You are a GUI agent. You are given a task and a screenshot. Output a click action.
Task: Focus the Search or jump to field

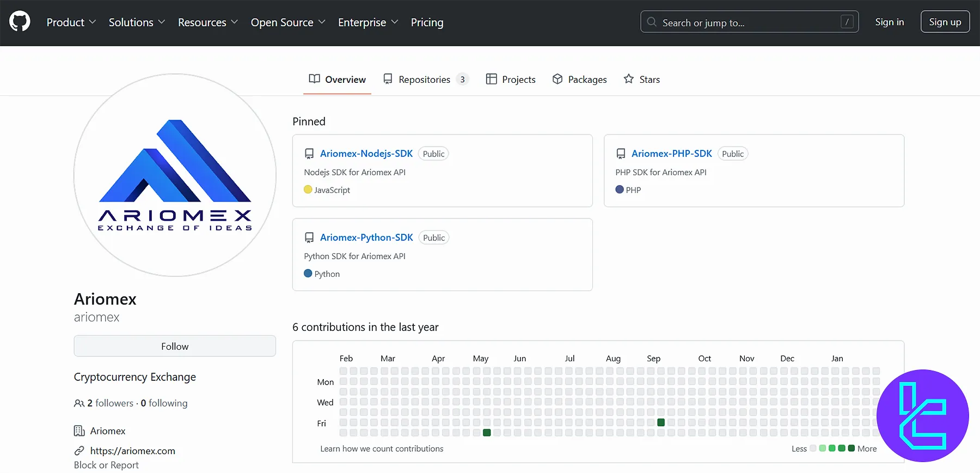click(749, 22)
